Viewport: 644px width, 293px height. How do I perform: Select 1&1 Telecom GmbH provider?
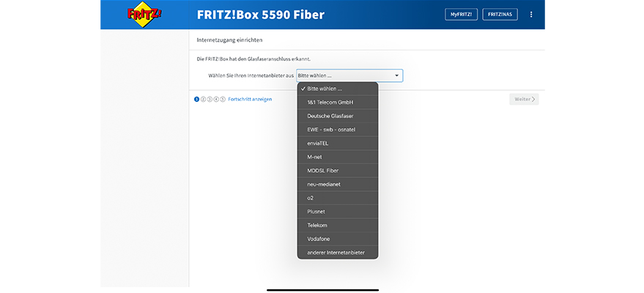[337, 103]
